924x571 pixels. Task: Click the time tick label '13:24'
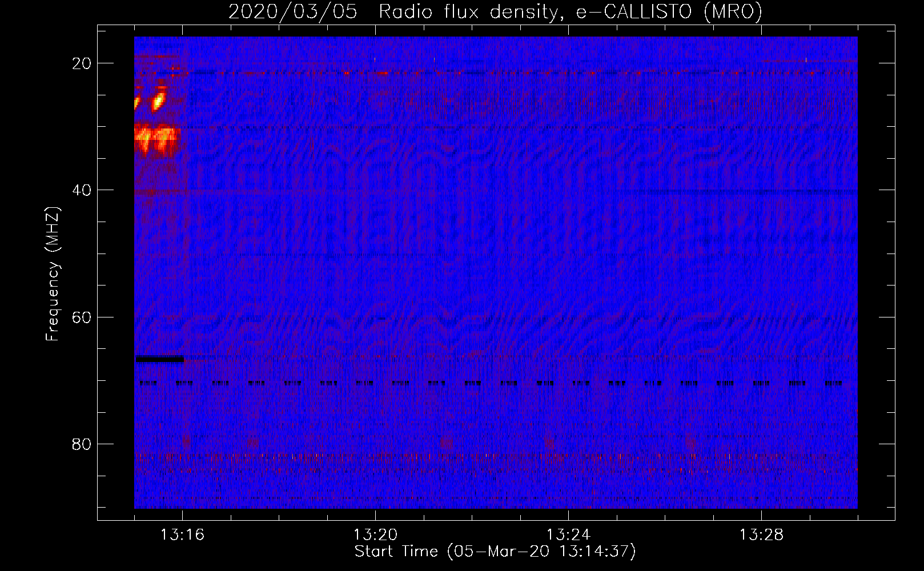[569, 535]
